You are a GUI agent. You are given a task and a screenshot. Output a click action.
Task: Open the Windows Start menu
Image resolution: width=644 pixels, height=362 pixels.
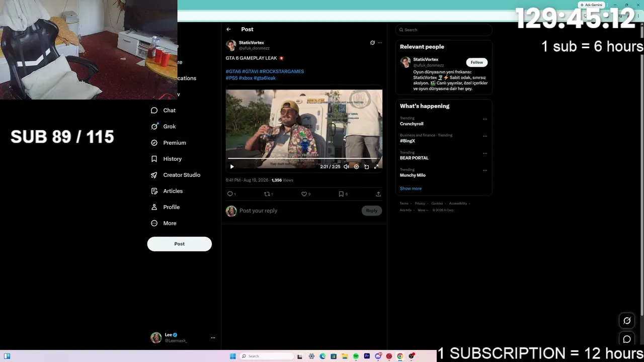(x=232, y=356)
